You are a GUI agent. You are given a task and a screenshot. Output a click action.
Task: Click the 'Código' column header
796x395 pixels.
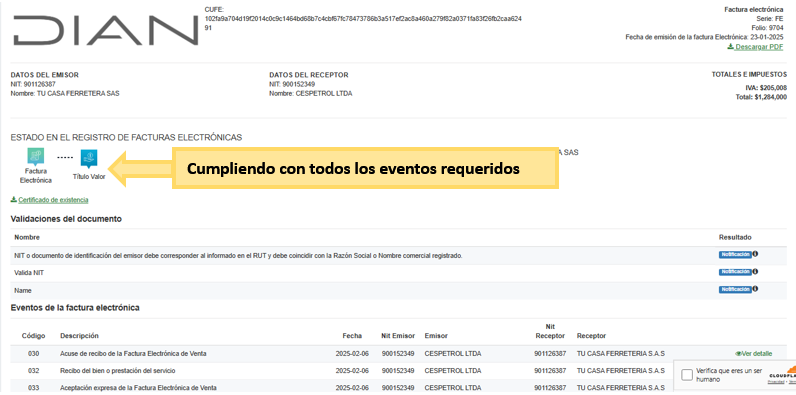(x=34, y=336)
